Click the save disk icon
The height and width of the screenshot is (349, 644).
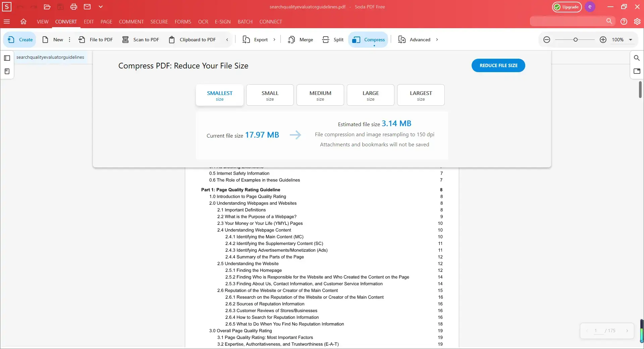click(60, 7)
